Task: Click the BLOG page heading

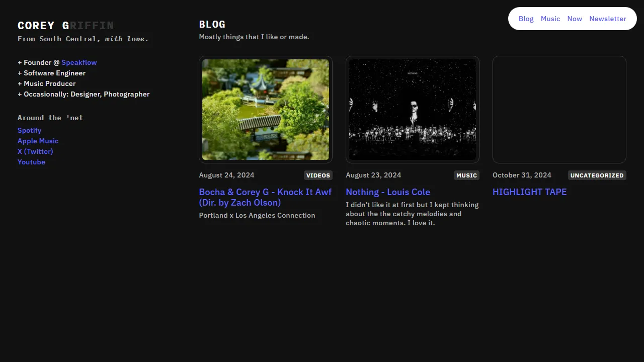Action: [212, 24]
